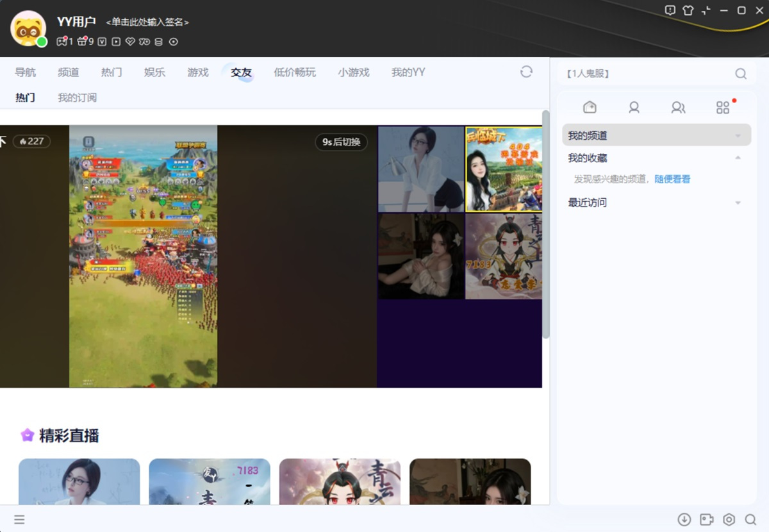Click the 随便看看 link
The height and width of the screenshot is (532, 769).
[x=672, y=179]
